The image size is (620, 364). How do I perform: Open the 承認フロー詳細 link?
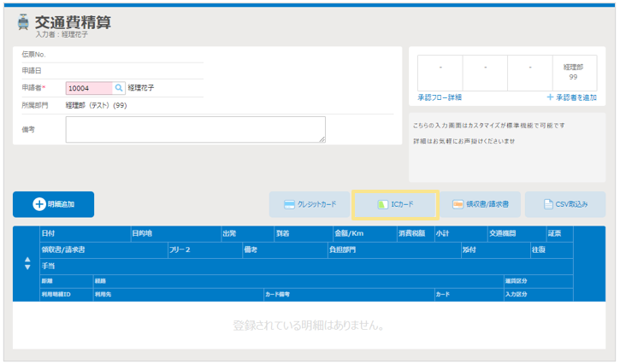(440, 98)
